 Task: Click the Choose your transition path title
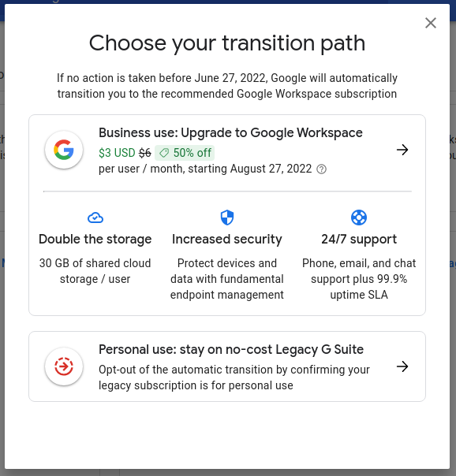tap(227, 43)
